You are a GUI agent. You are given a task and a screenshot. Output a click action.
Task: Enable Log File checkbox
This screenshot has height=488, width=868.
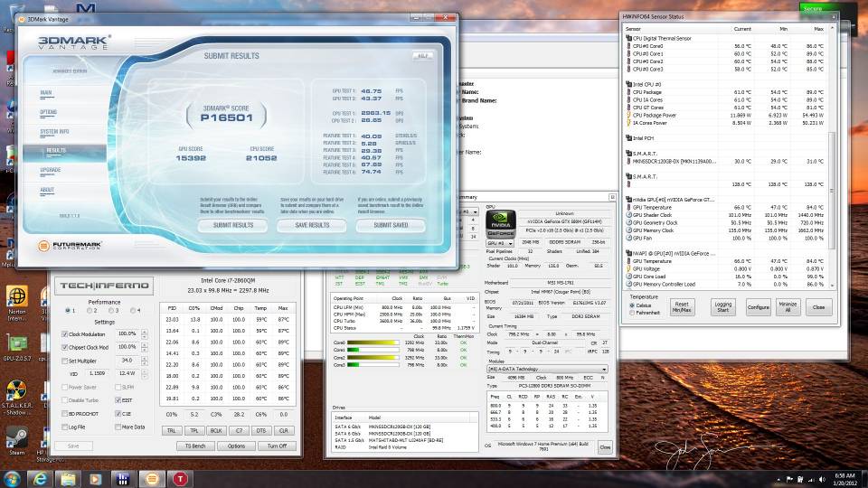65,427
